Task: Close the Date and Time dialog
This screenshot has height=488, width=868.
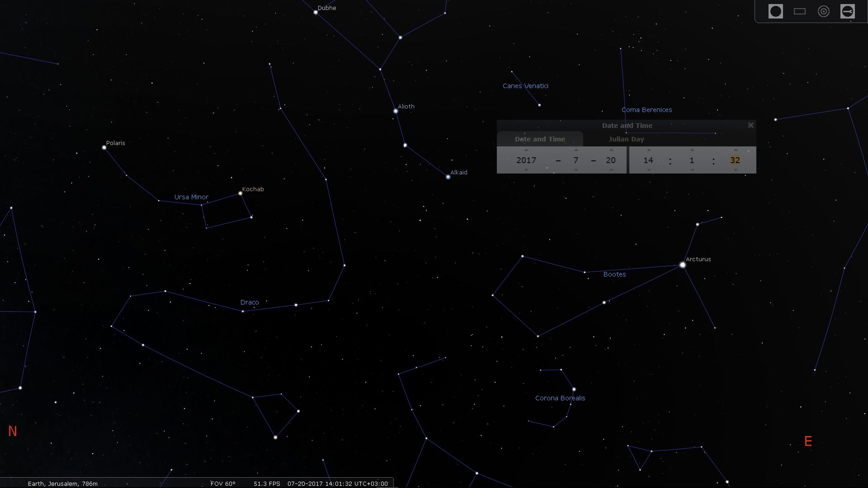Action: click(x=750, y=125)
